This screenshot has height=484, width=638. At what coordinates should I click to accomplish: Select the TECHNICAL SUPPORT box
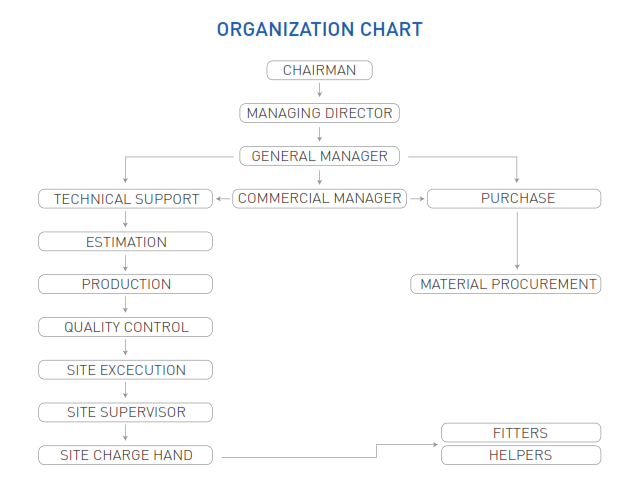pos(125,199)
